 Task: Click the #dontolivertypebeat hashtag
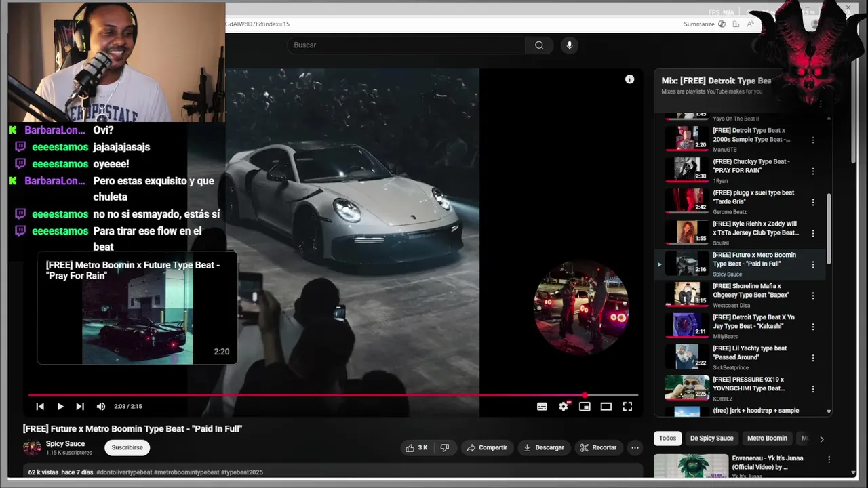pyautogui.click(x=124, y=472)
